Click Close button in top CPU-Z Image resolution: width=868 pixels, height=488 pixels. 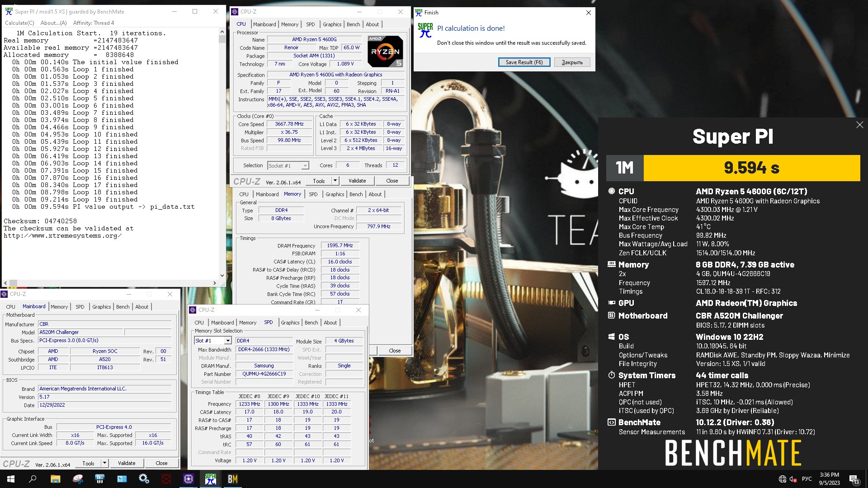pos(392,181)
